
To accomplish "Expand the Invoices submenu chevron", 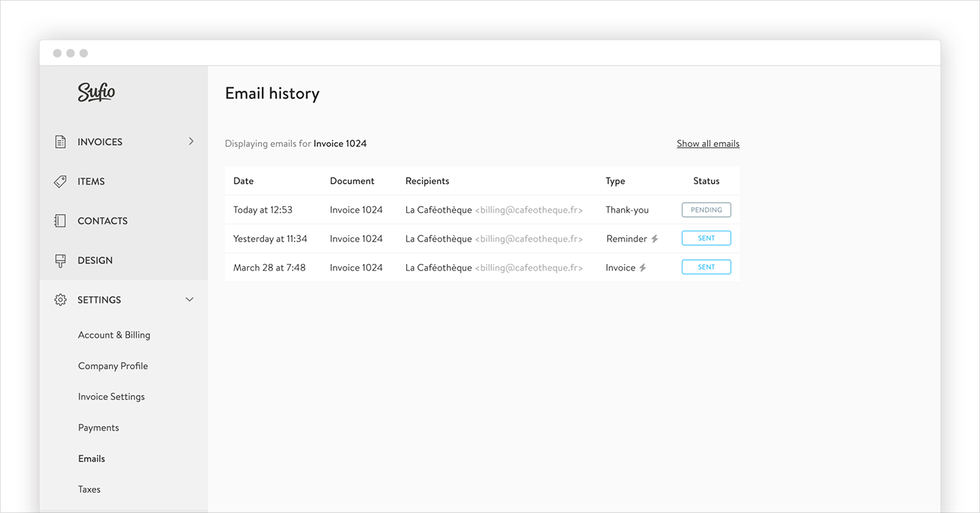I will coord(191,142).
